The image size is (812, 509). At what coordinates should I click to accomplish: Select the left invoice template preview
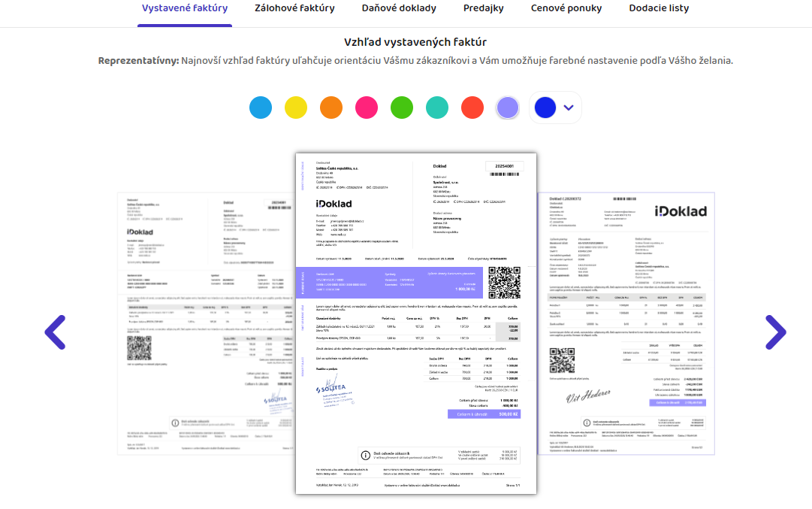pyautogui.click(x=203, y=323)
